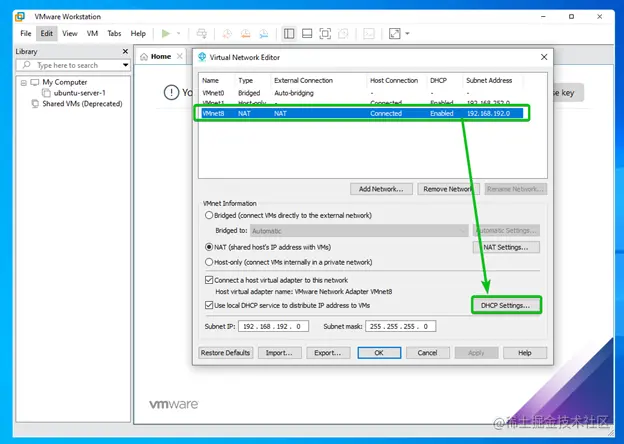Select the VMnet8 NAT network row
Screen dimensions: 624x444
[x=362, y=113]
